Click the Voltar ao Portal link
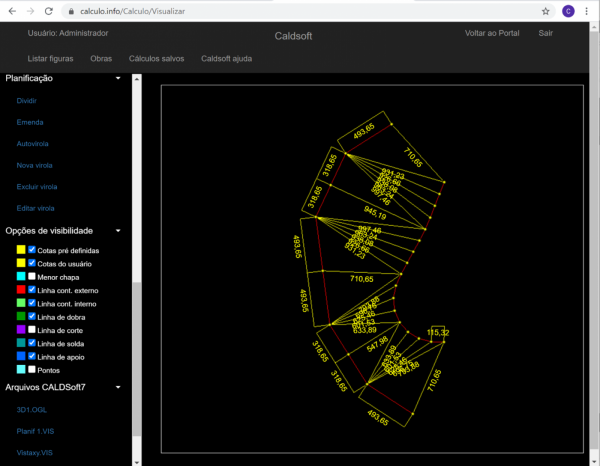This screenshot has height=466, width=600. (x=492, y=33)
